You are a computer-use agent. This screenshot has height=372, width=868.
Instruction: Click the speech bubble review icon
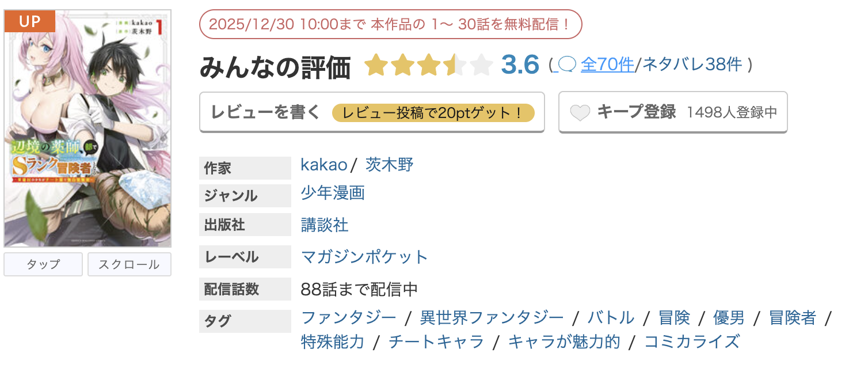point(567,65)
